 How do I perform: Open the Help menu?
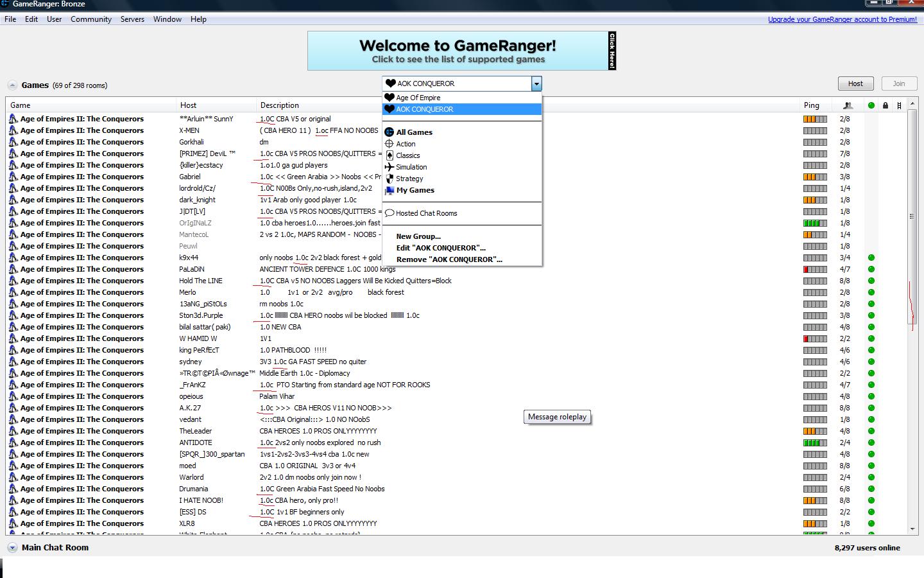198,19
